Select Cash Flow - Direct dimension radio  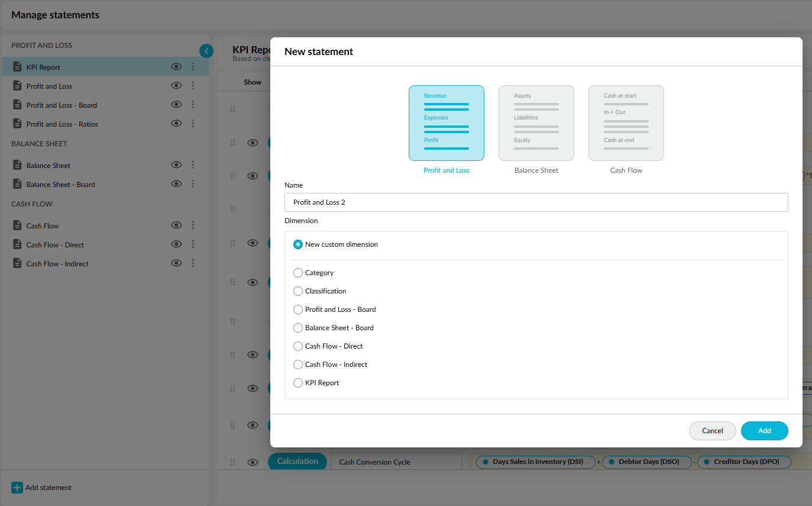click(298, 346)
